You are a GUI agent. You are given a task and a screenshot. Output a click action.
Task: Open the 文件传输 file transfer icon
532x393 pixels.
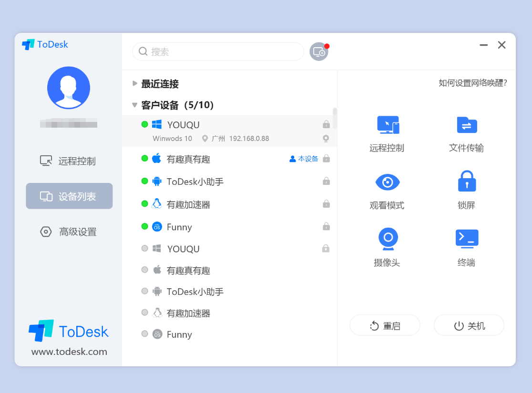[x=467, y=125]
